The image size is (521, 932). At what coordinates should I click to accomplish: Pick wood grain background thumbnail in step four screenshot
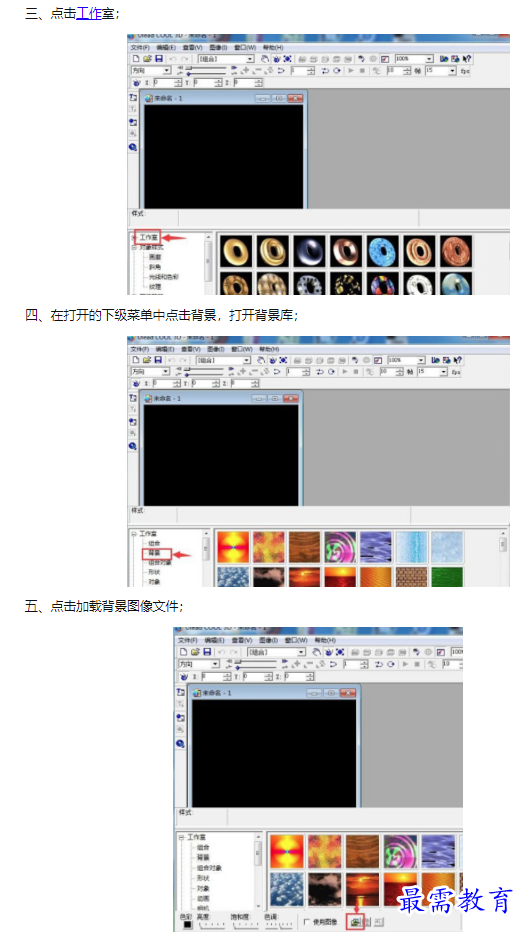pyautogui.click(x=305, y=547)
